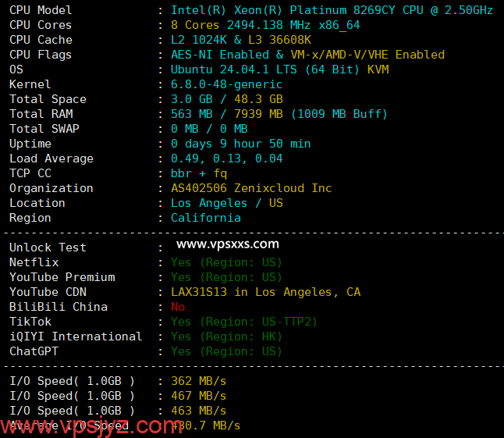
Task: Click the first I/O Speed 362 MB/s value
Action: coord(198,381)
